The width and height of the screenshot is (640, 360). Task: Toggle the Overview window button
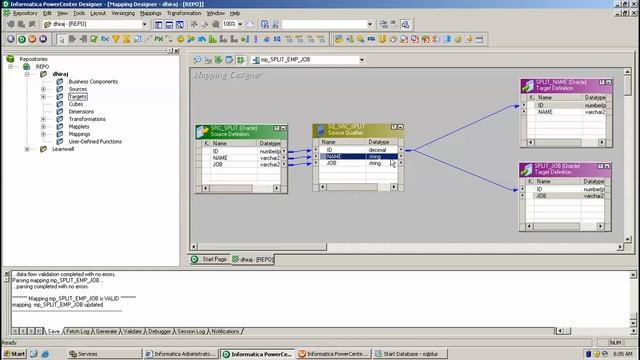point(180,24)
